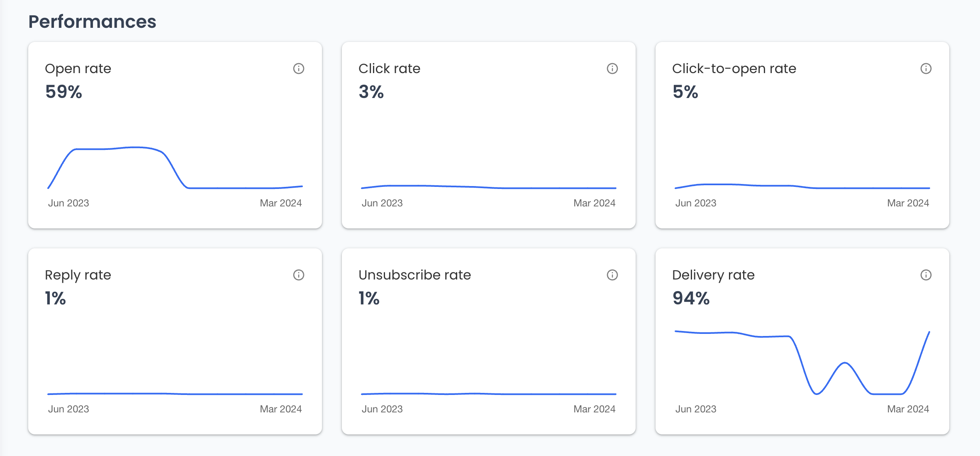Click the 5% Click-to-open rate value

tap(685, 92)
